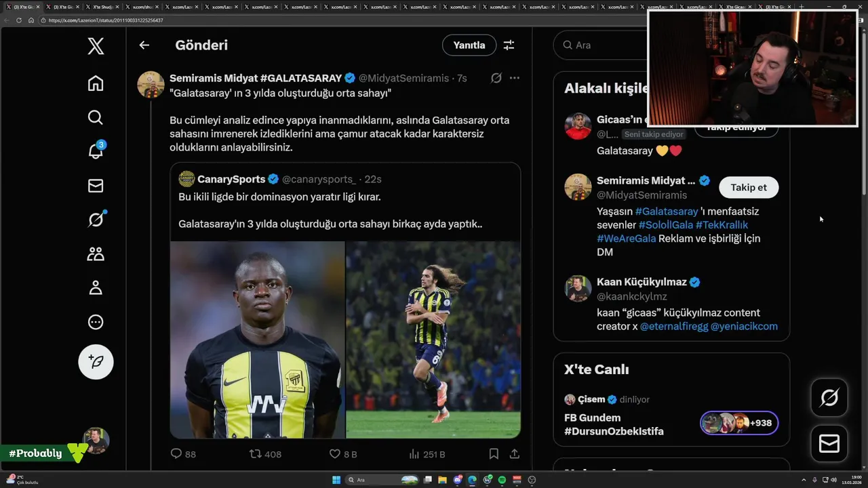Click the Yanıtla button

[469, 45]
